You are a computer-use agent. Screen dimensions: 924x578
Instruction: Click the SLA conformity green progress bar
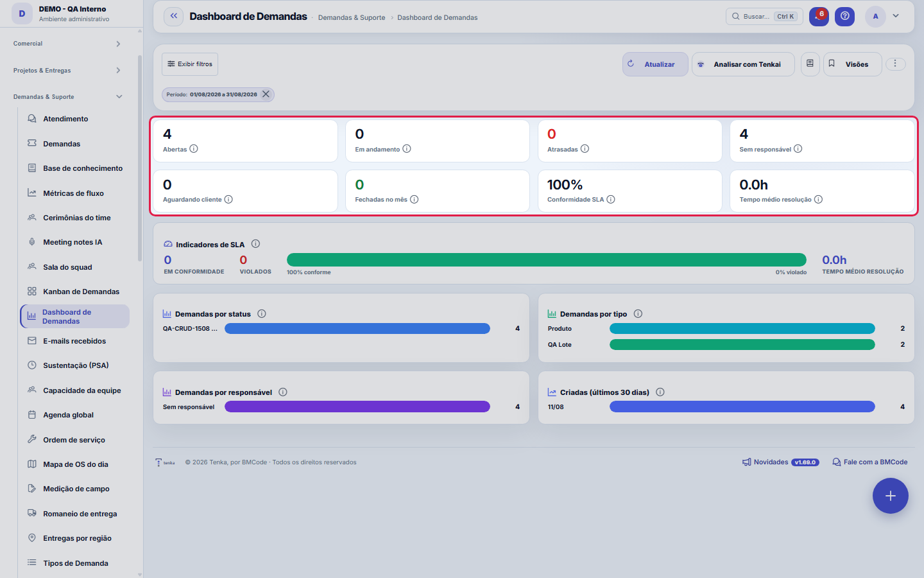click(x=547, y=259)
